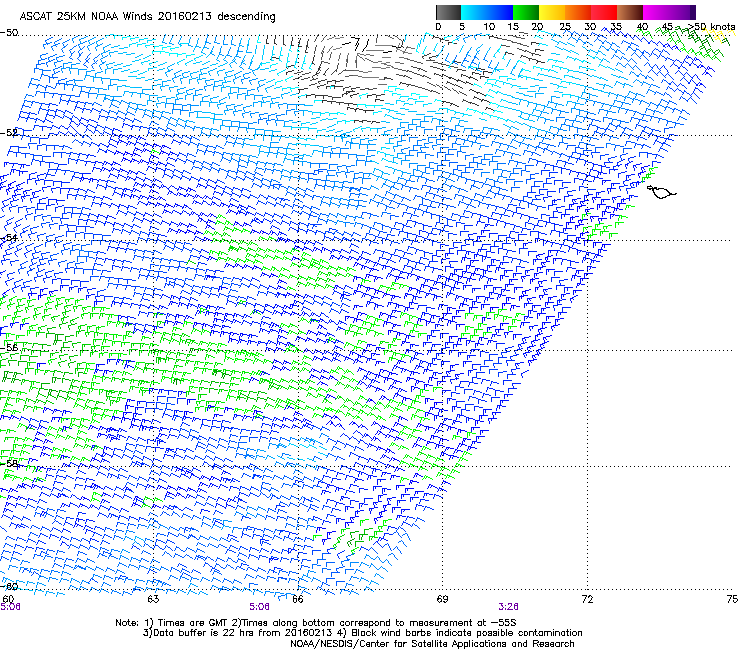Select the '-52' latitude label
Viewport: 740px width, 650px height.
coord(9,133)
